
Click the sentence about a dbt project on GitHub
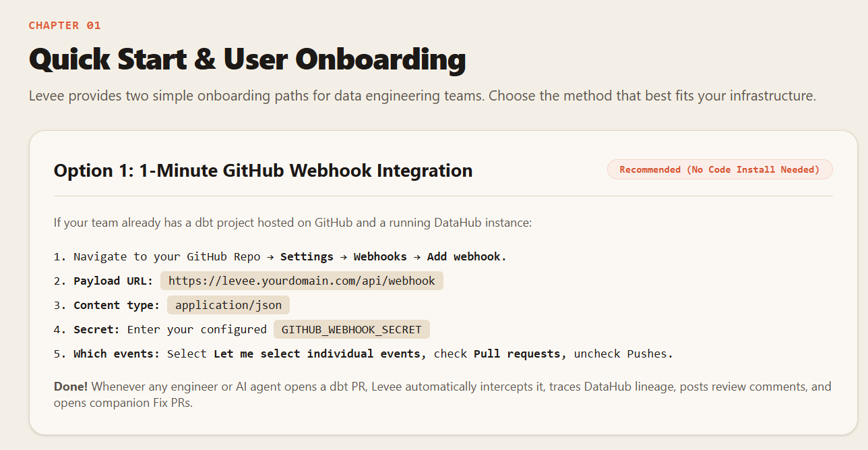tap(293, 222)
